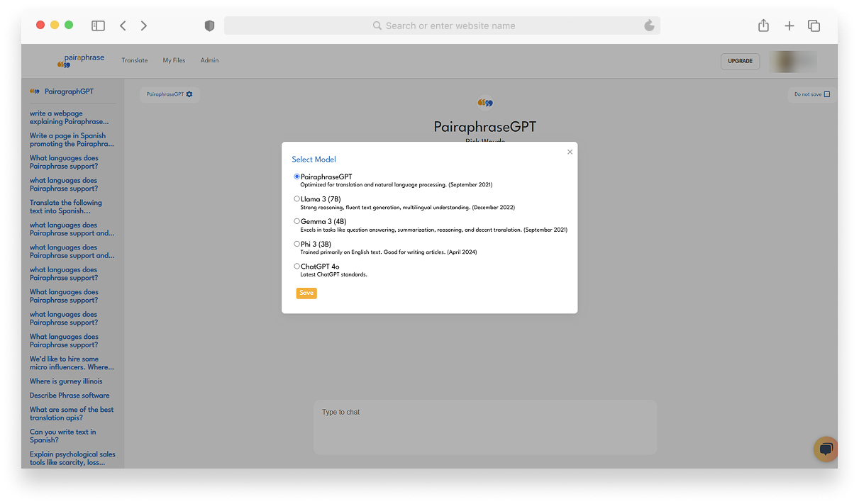859x504 pixels.
Task: Toggle the Do not save checkbox
Action: tap(827, 94)
